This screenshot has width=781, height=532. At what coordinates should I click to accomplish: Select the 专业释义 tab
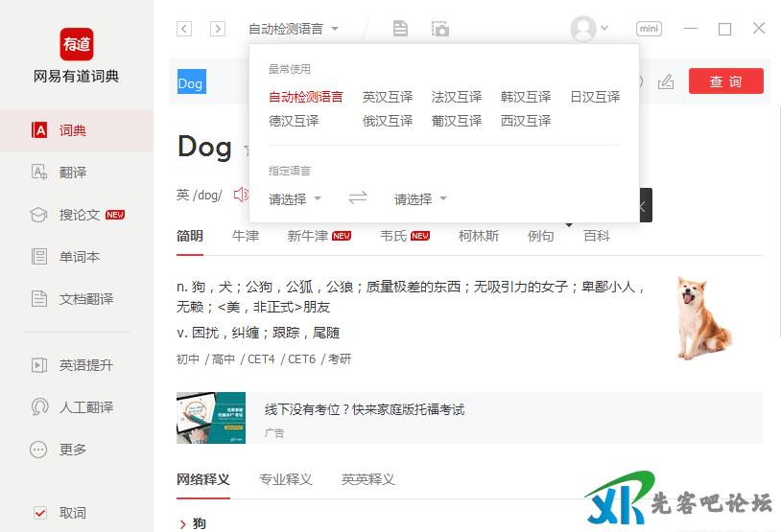click(286, 479)
